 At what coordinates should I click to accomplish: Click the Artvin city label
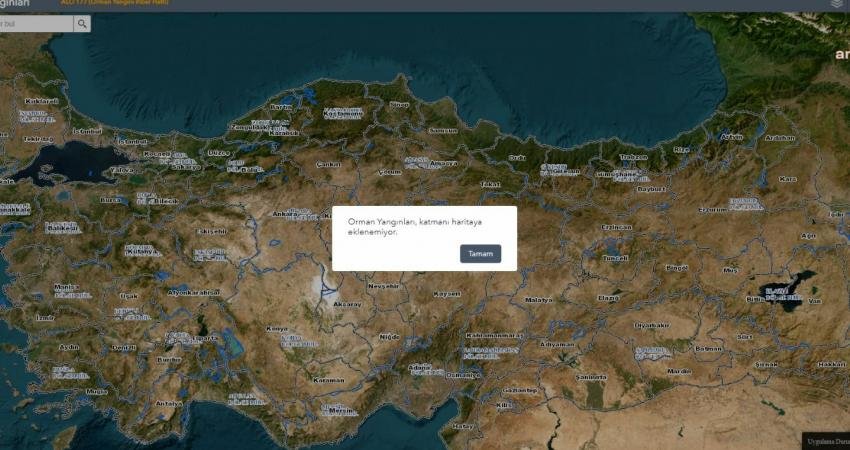[x=732, y=137]
